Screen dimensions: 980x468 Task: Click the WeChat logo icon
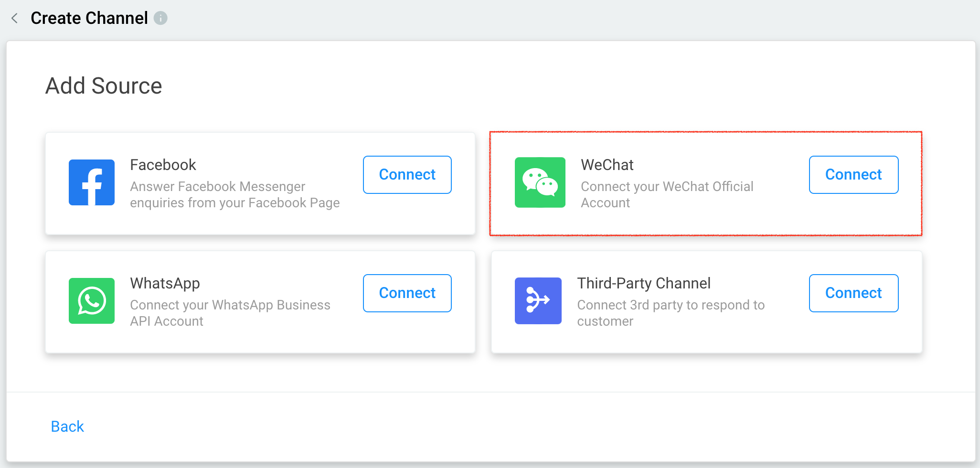point(540,182)
